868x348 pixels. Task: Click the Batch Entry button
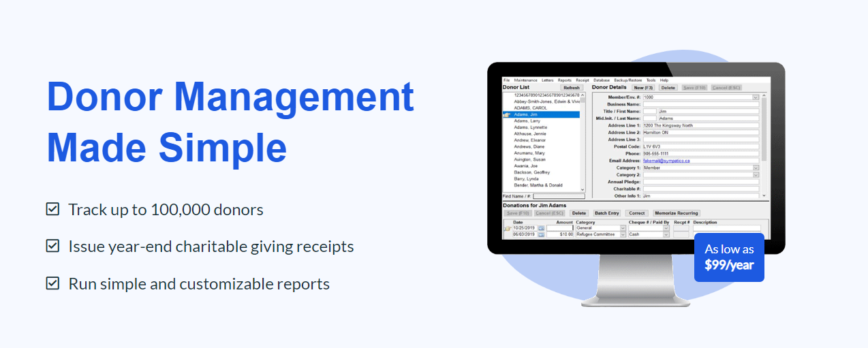point(607,213)
